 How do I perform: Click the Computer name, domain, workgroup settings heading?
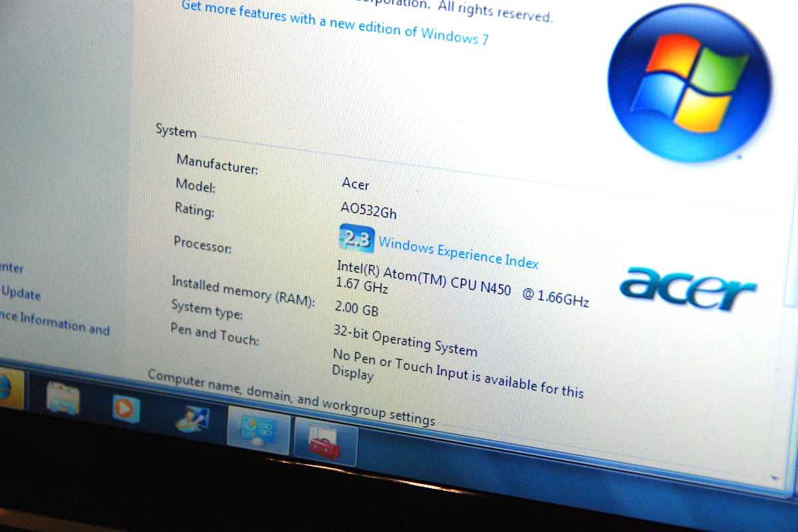pos(291,398)
